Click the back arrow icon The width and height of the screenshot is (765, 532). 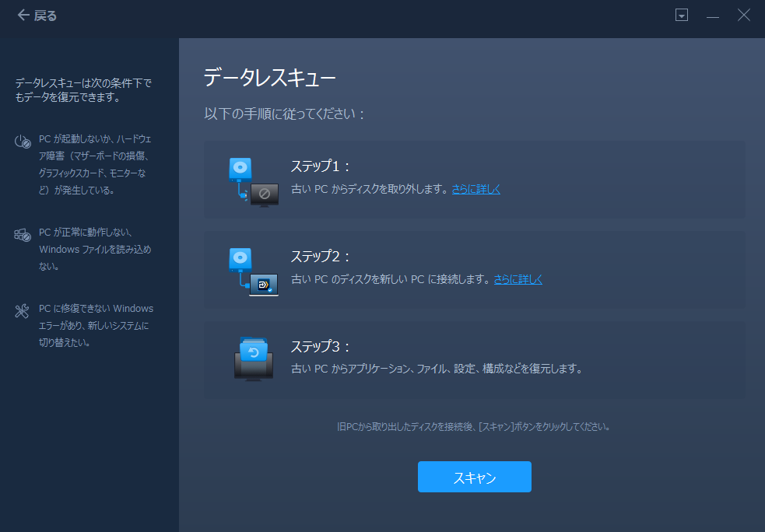23,16
